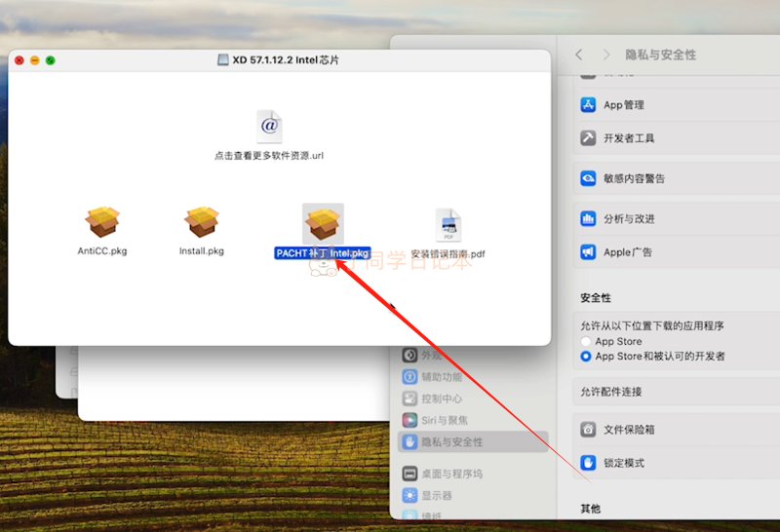Click the 安装错误指南.pdf file name
This screenshot has width=780, height=532.
448,253
